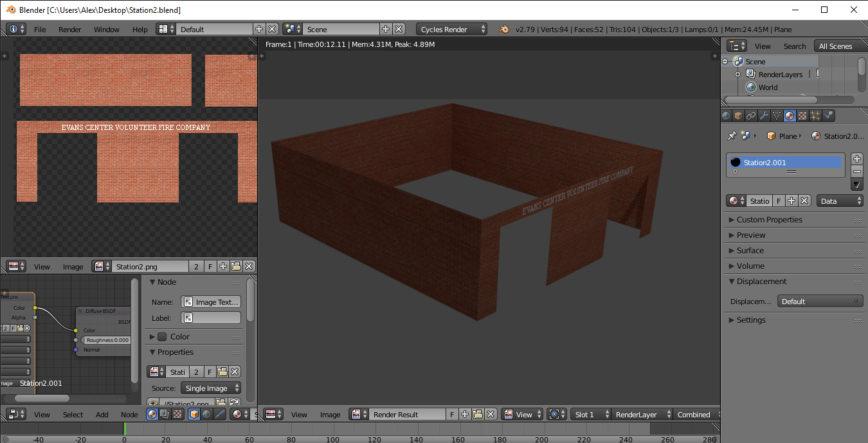
Task: Add a new scene
Action: [386, 29]
